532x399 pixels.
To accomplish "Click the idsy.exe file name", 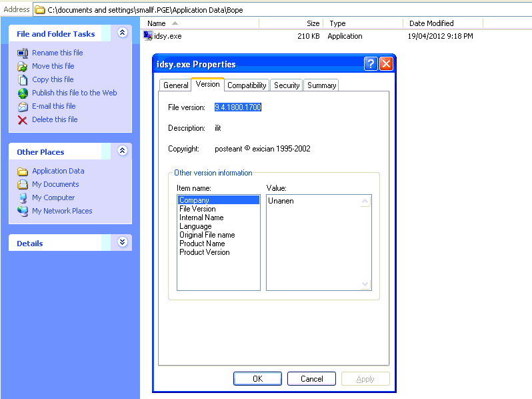I will tap(167, 36).
